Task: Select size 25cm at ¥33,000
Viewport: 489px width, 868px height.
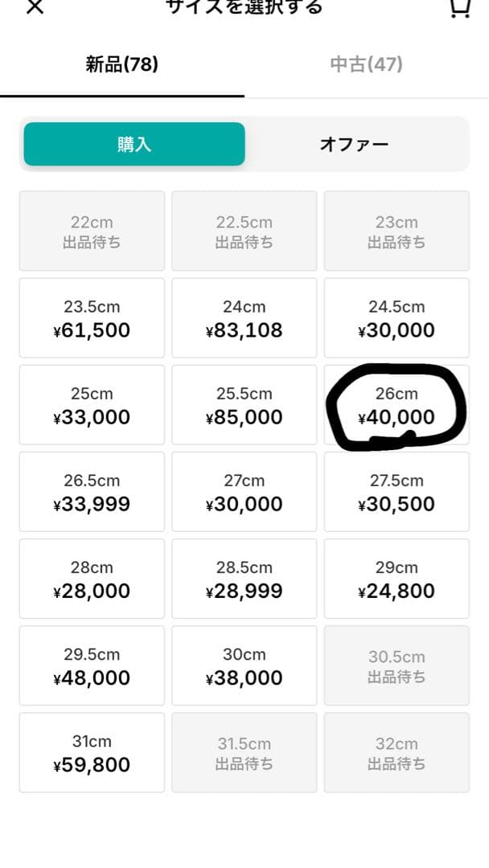Action: tap(92, 404)
